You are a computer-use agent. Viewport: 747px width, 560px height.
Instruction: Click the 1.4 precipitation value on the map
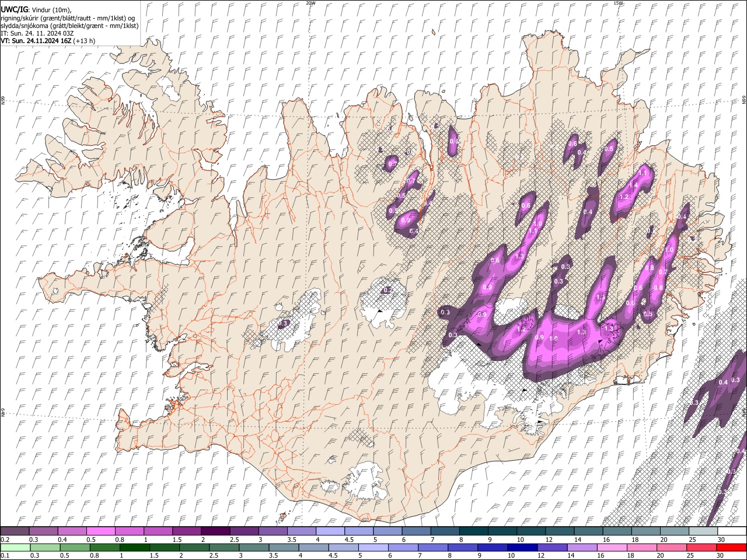click(633, 185)
